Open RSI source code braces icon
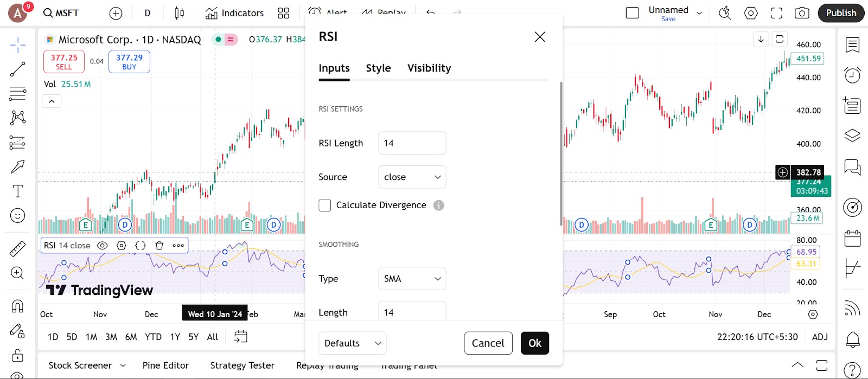 coord(141,246)
